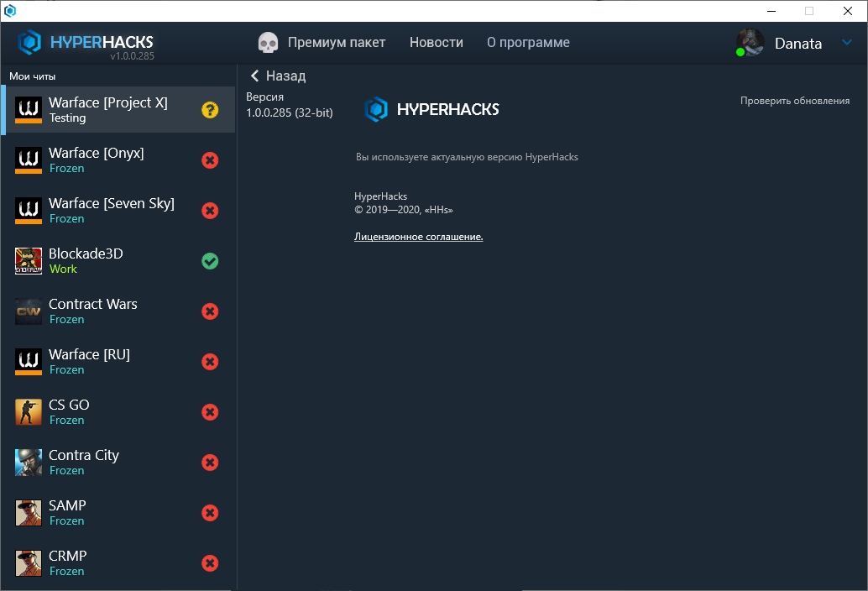
Task: Open the Премиум пакет section
Action: coord(336,43)
